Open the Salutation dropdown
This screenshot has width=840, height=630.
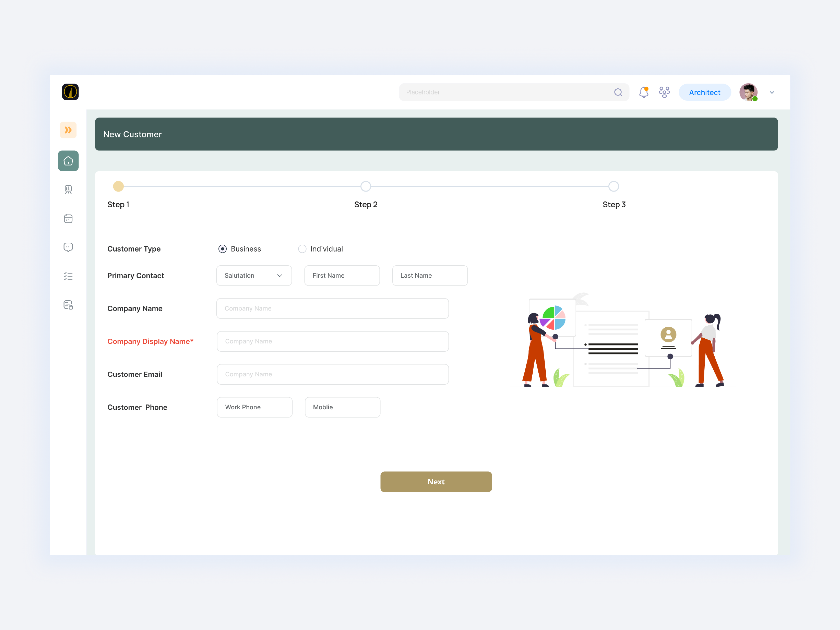[x=254, y=276]
